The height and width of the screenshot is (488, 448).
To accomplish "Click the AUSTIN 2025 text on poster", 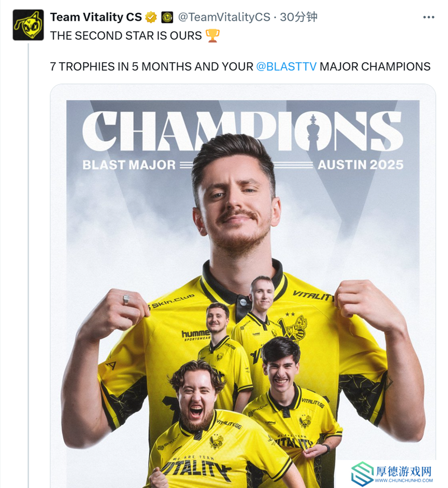I will point(361,165).
